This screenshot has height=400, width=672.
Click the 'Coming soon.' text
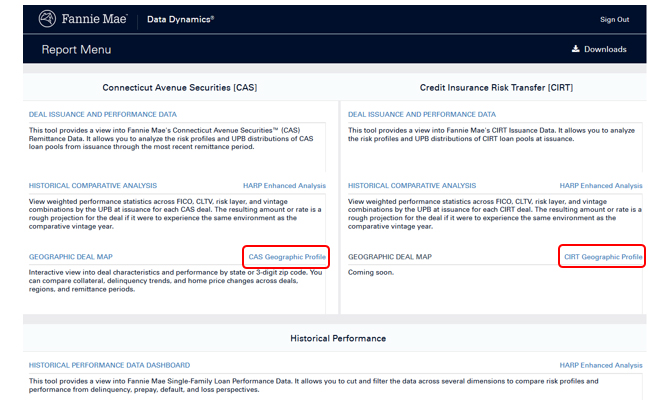[x=371, y=272]
